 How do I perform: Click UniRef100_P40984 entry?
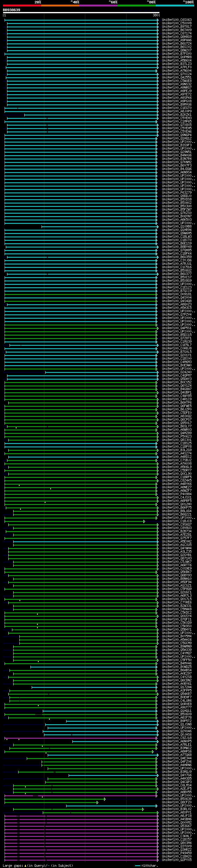point(177,494)
